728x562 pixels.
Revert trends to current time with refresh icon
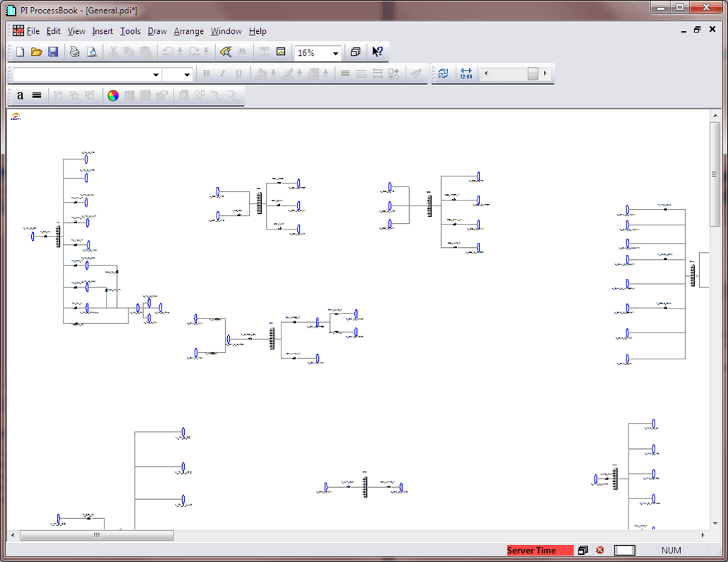tap(444, 73)
